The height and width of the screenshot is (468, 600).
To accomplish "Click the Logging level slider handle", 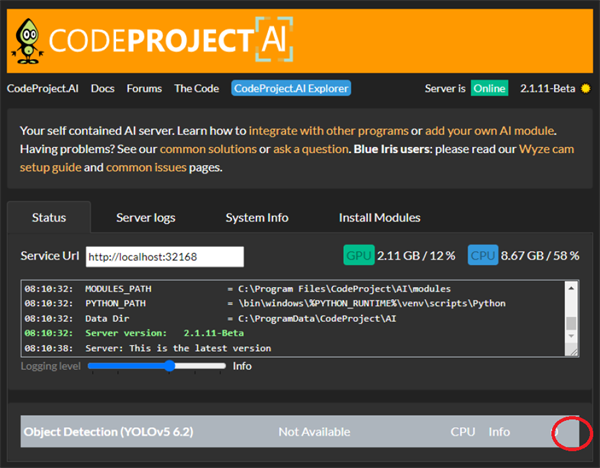I will click(x=170, y=366).
